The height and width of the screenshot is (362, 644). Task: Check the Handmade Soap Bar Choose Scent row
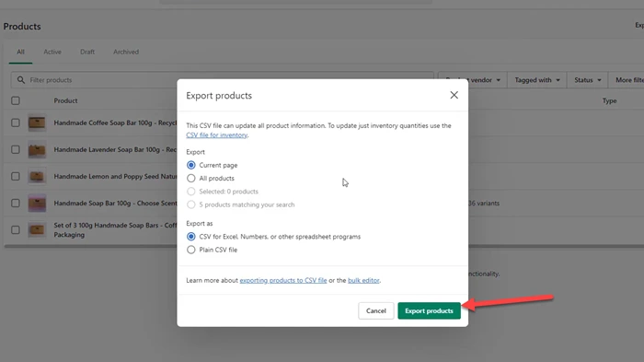[16, 204]
